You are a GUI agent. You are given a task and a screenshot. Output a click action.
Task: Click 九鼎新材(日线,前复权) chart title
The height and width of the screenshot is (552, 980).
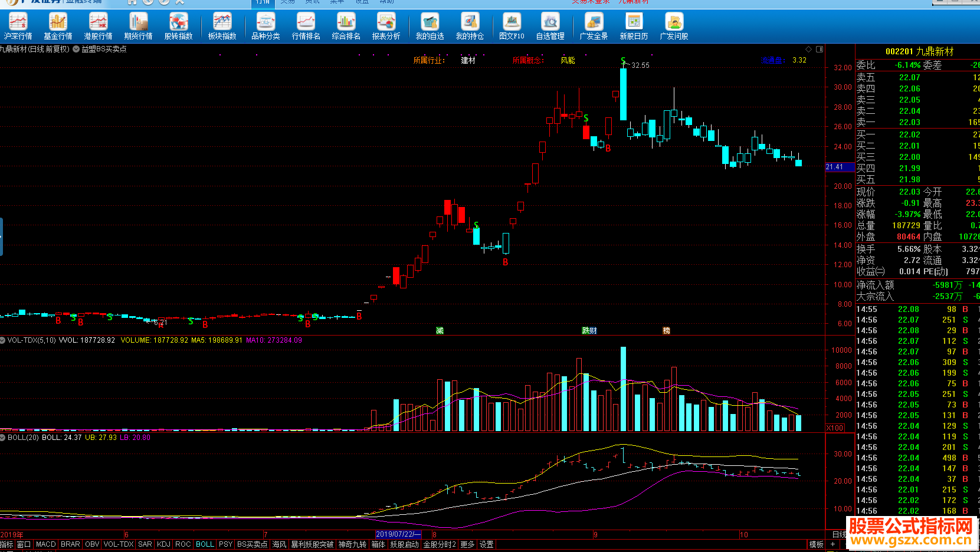click(x=35, y=49)
